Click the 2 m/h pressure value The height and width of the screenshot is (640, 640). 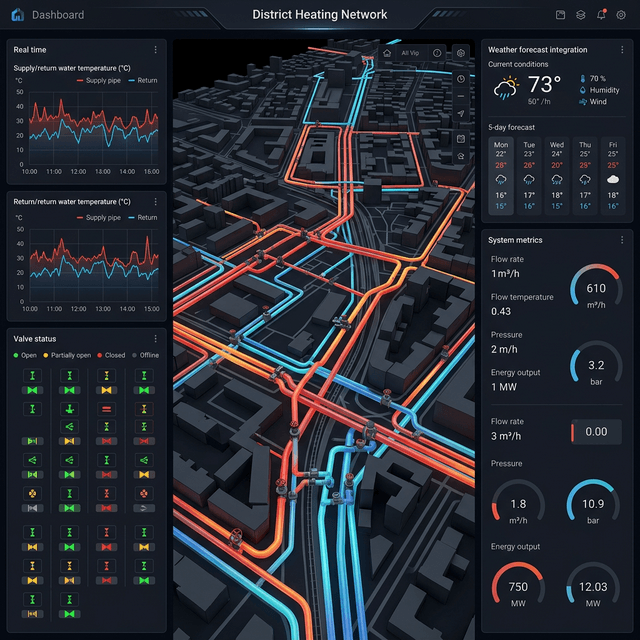(x=504, y=349)
